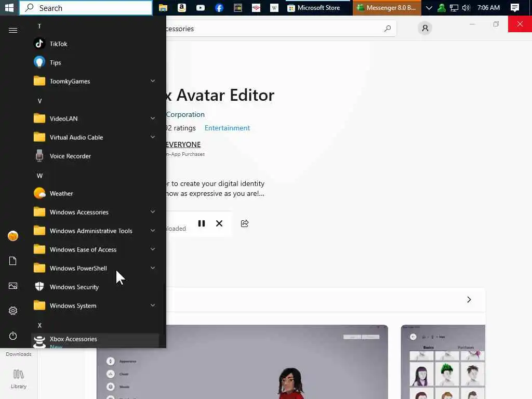Open the film-strip video app in taskbar
The height and width of the screenshot is (399, 532).
pyautogui.click(x=238, y=7)
